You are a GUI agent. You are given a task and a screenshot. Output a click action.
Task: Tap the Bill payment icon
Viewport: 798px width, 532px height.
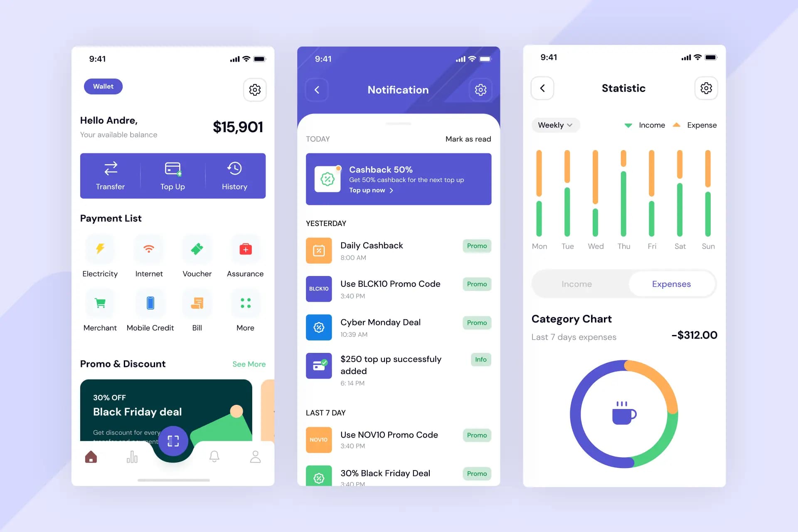[x=197, y=303]
